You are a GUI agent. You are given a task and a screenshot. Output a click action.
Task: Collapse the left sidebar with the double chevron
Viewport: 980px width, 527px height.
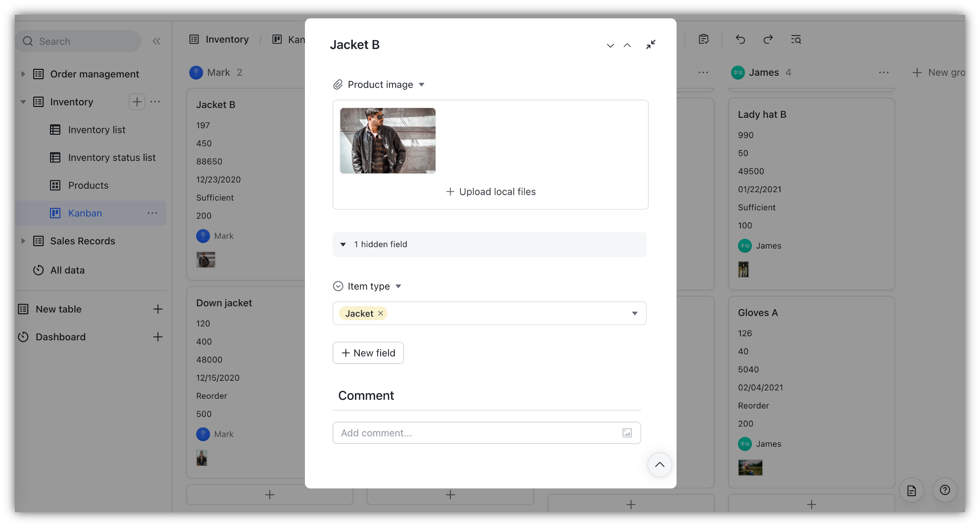tap(156, 41)
